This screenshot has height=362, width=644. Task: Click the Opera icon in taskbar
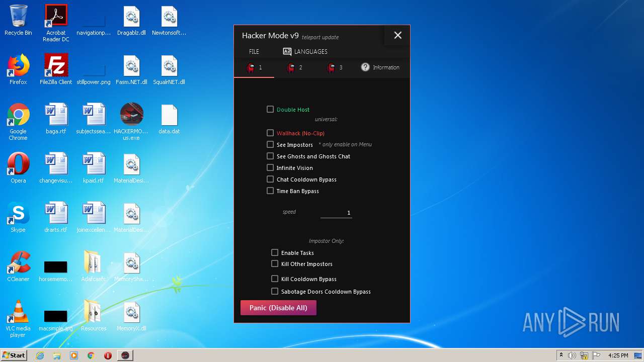pyautogui.click(x=108, y=355)
